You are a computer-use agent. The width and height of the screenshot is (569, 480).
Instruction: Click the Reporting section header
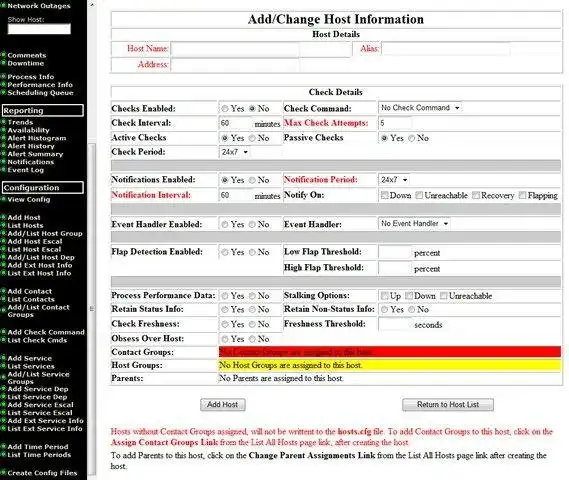pos(42,110)
